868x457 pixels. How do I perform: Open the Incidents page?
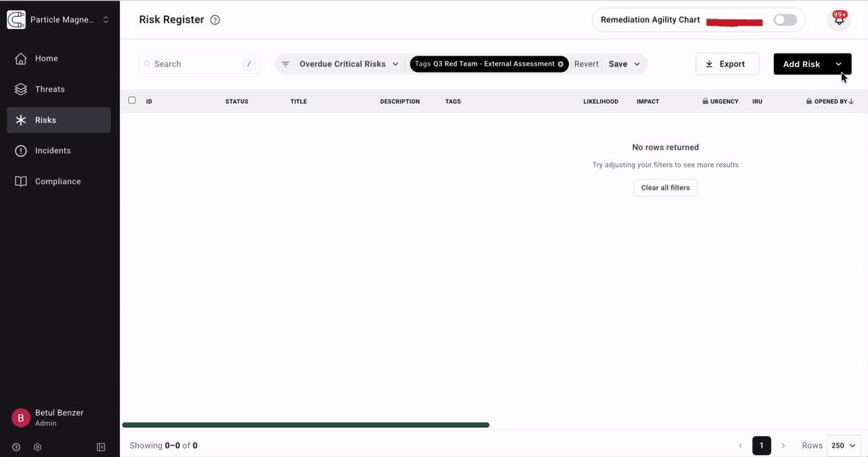point(59,151)
